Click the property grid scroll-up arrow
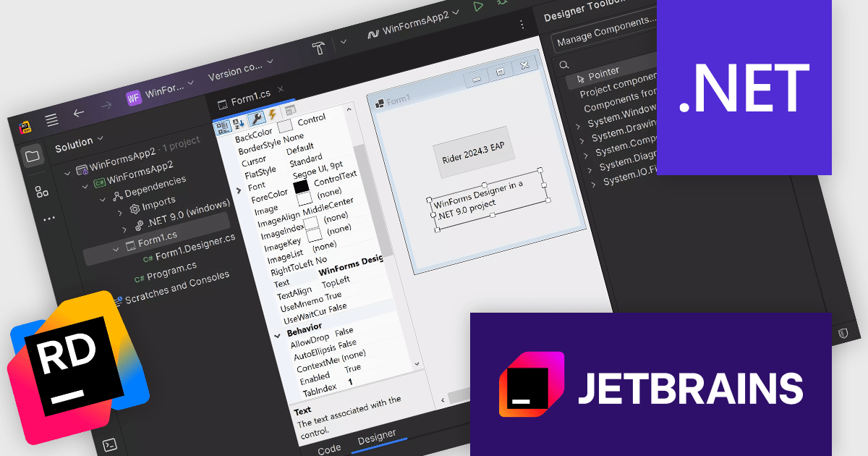 coord(349,109)
